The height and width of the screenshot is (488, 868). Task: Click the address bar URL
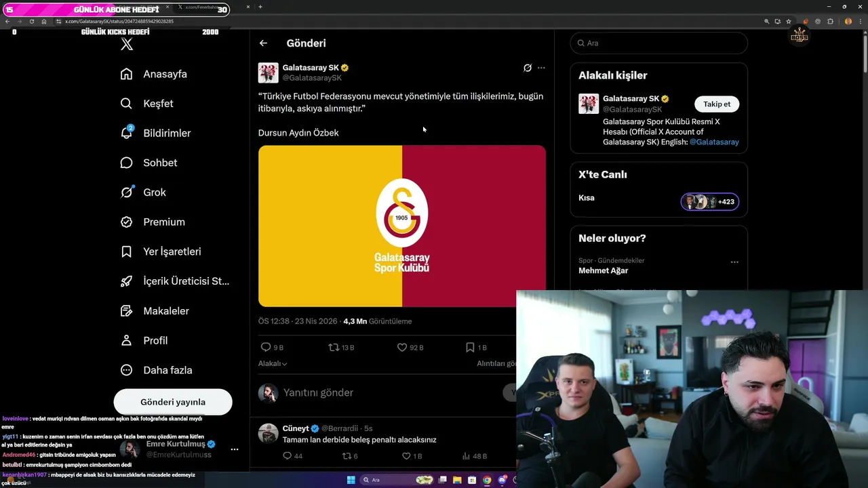pos(119,22)
